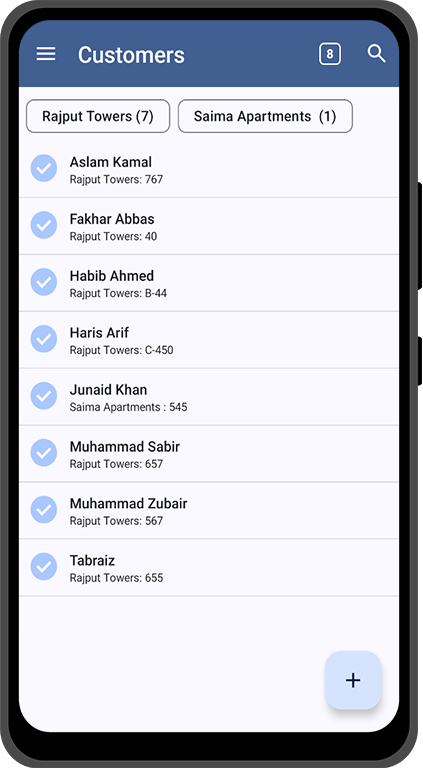The width and height of the screenshot is (423, 768).
Task: Filter by Rajput Towers (7) chip
Action: (98, 116)
